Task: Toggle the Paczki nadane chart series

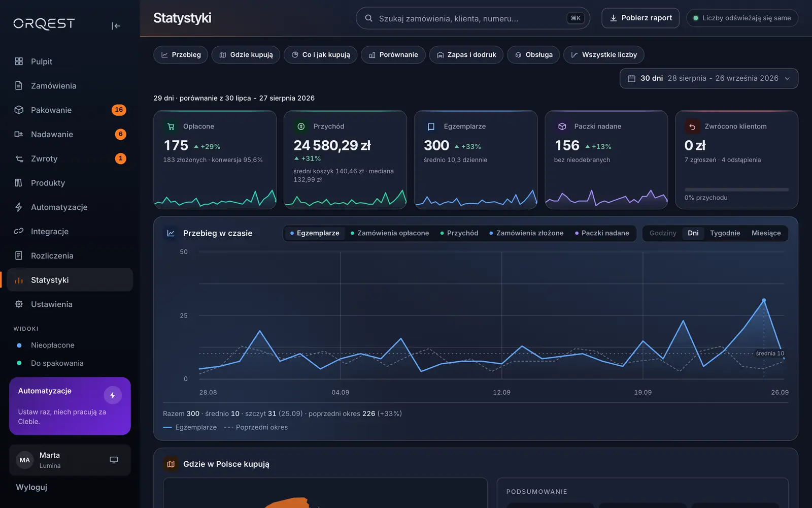Action: (x=602, y=233)
